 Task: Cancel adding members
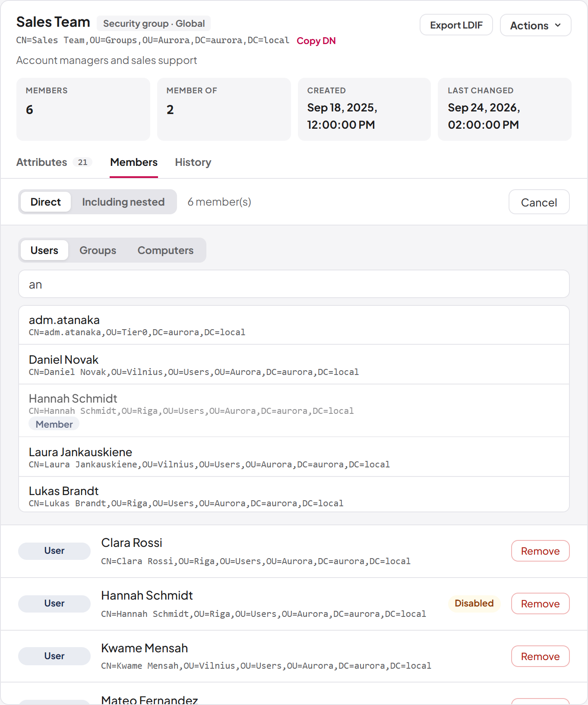point(539,202)
